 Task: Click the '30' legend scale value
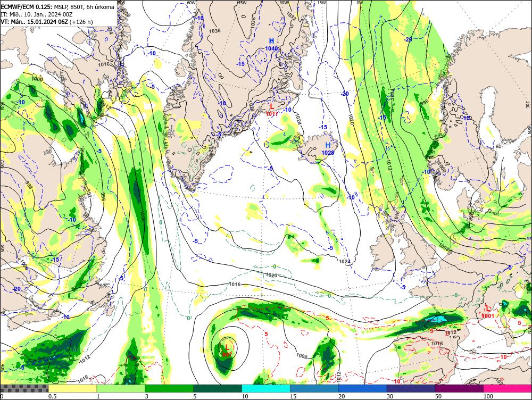tap(390, 396)
